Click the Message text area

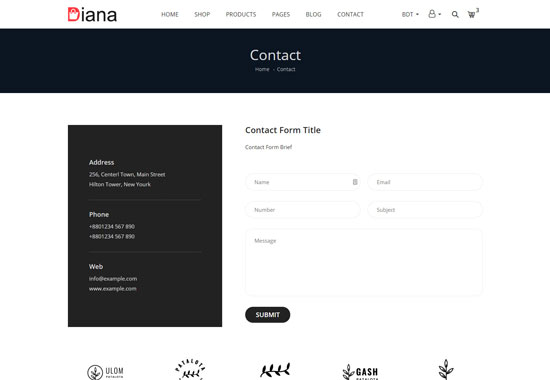(x=364, y=262)
